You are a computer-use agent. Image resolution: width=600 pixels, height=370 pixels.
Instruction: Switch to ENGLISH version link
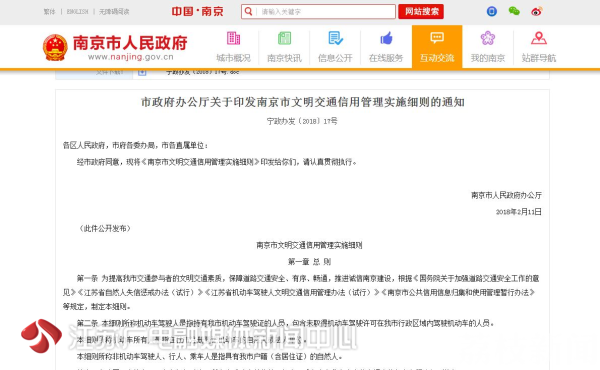[x=77, y=12]
